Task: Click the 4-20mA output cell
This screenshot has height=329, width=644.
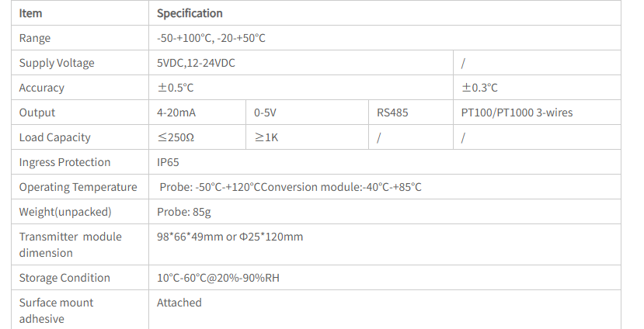Action: click(x=176, y=113)
